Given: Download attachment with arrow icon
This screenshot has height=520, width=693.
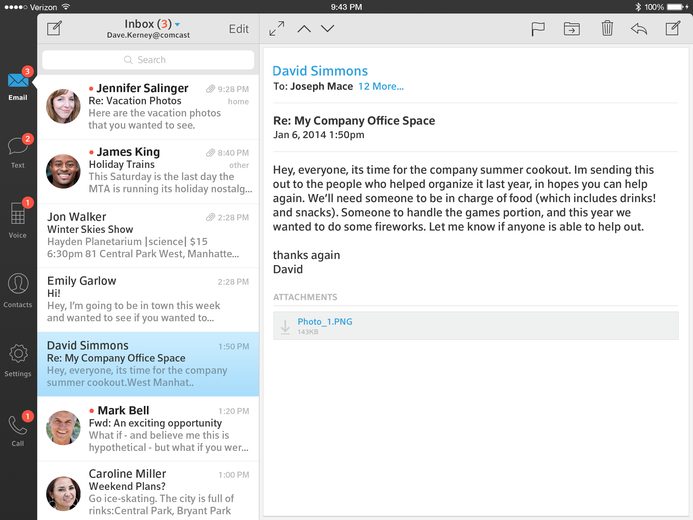Looking at the screenshot, I should pyautogui.click(x=285, y=326).
